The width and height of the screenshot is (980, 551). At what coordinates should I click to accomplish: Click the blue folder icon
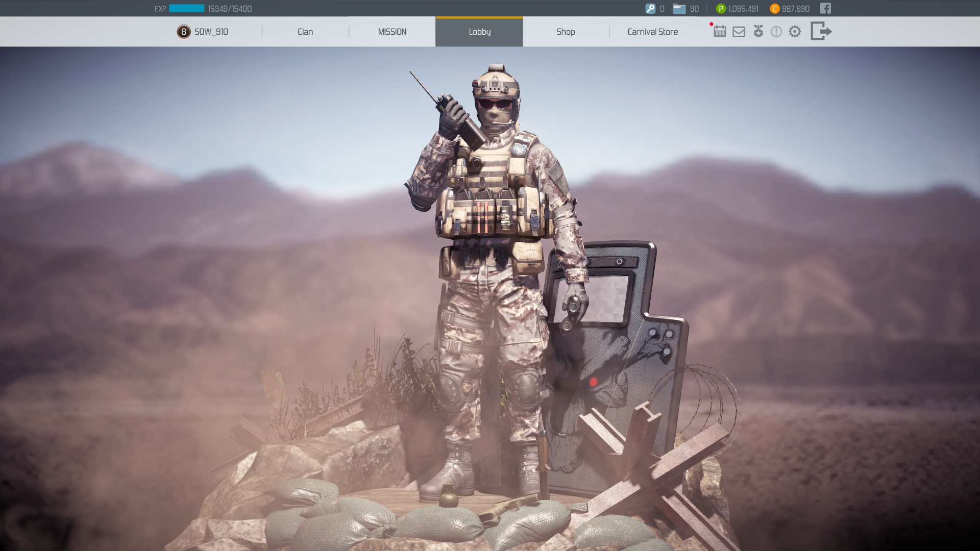click(679, 9)
